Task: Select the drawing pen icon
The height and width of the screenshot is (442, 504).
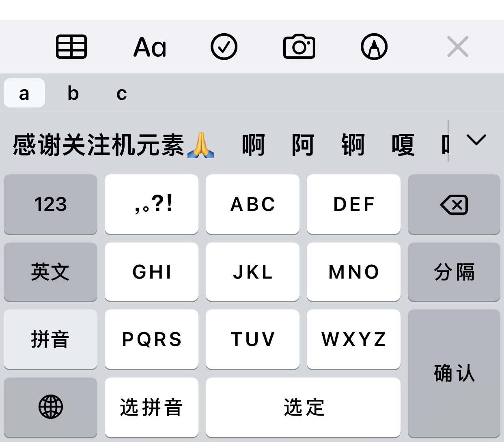Action: (x=374, y=46)
